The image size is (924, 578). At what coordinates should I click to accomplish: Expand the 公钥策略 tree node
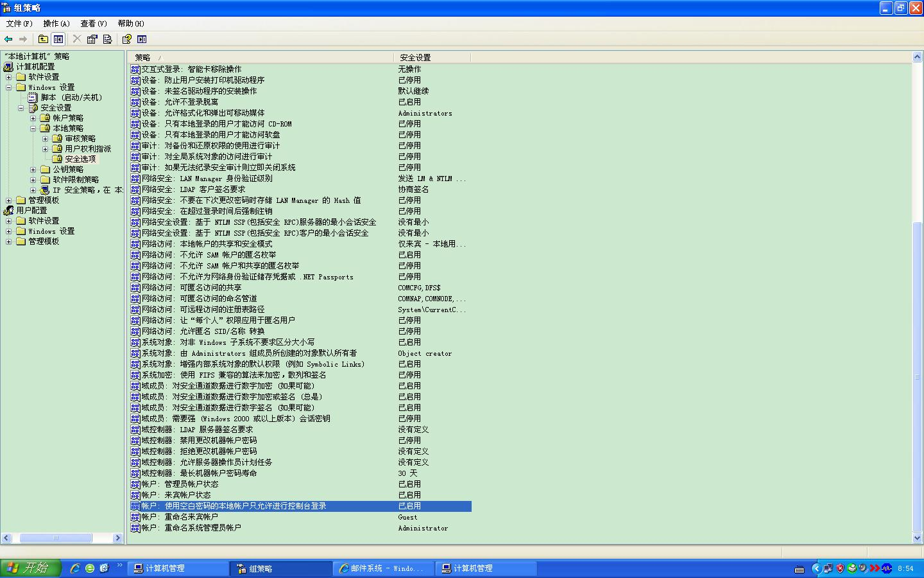coord(33,170)
